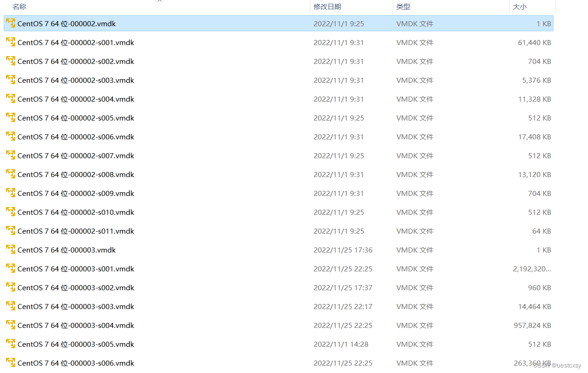Click the VMDK icon of CentOS 7 64 位-000002.vmdk

[11, 23]
